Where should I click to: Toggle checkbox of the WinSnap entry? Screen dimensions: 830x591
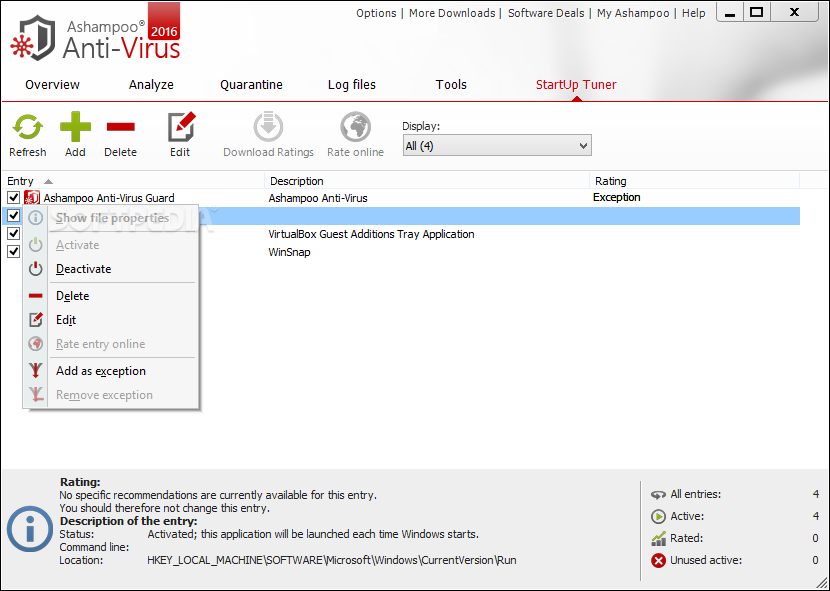tap(13, 252)
